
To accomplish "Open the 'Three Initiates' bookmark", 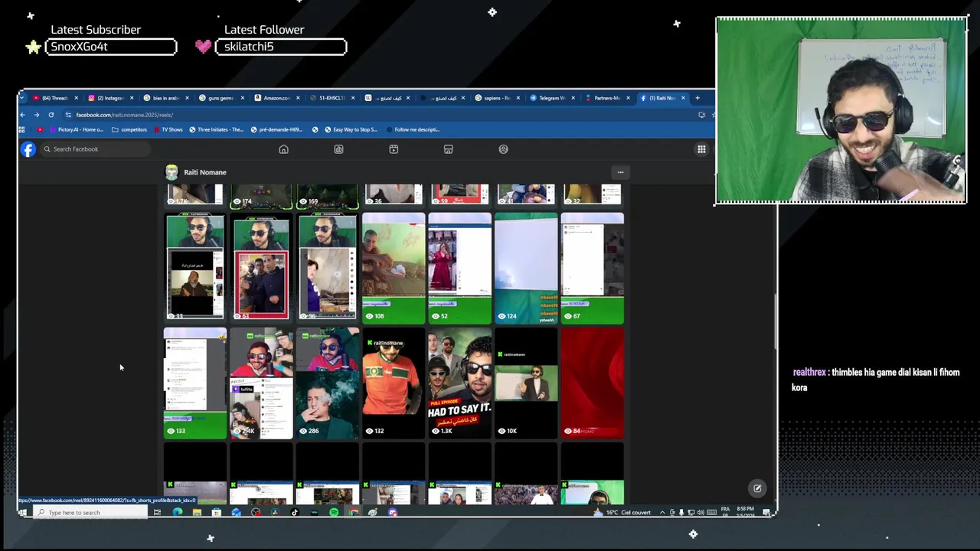I will 217,129.
